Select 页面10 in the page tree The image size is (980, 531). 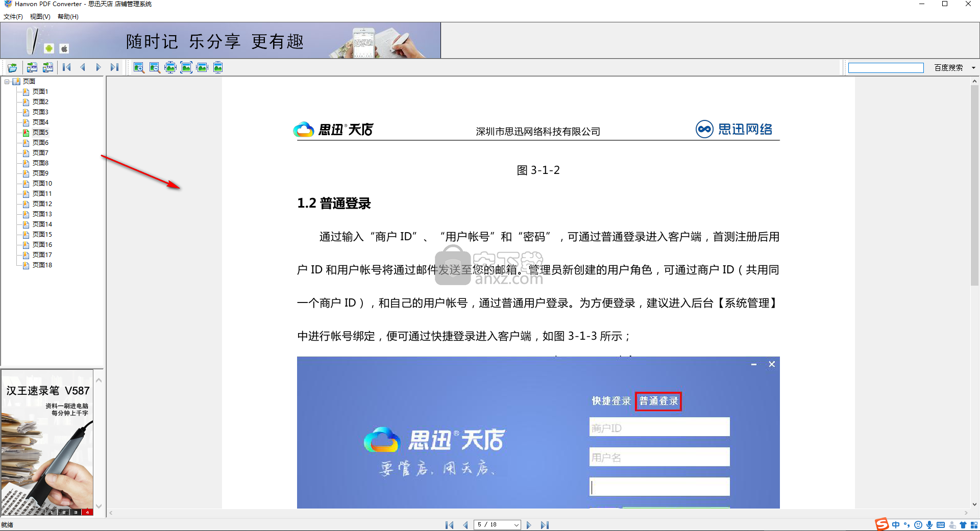42,184
